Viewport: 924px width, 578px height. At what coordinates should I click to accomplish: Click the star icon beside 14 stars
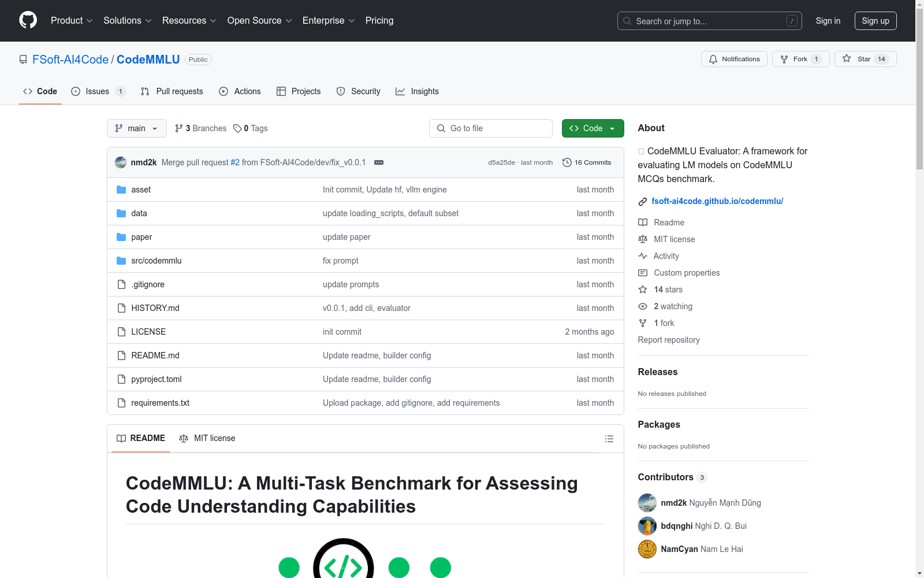pos(643,290)
